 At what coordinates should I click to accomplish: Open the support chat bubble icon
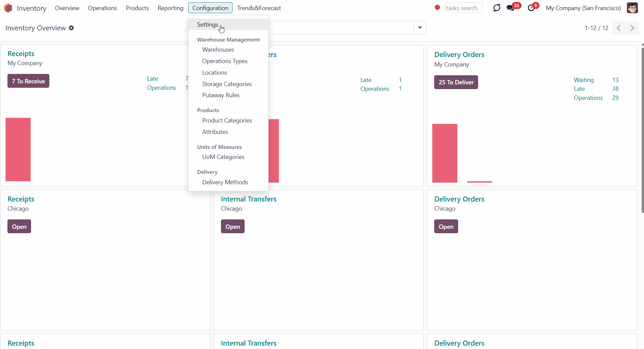pos(496,8)
